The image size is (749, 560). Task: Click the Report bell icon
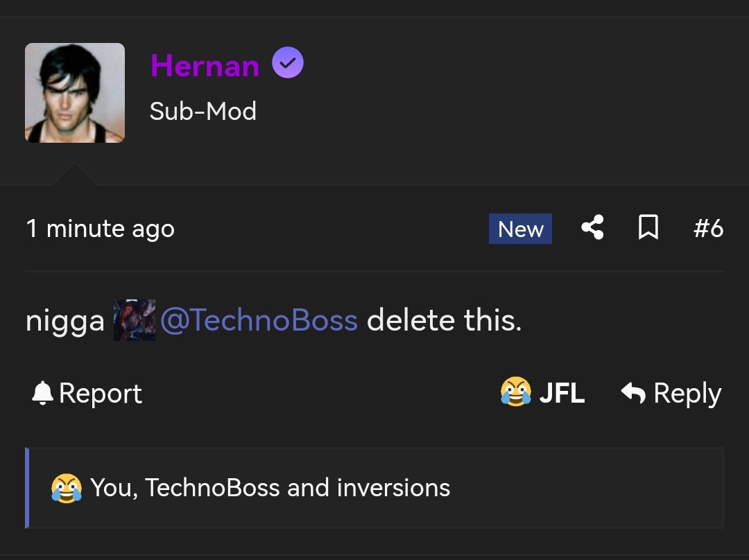pos(43,392)
